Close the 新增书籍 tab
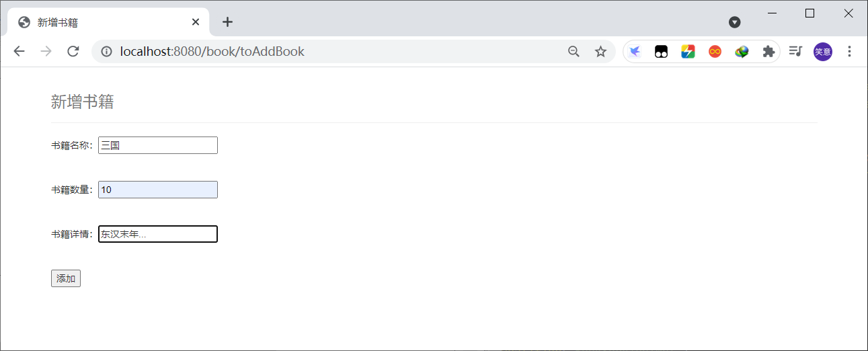Screen dimensions: 868x351 [x=196, y=22]
